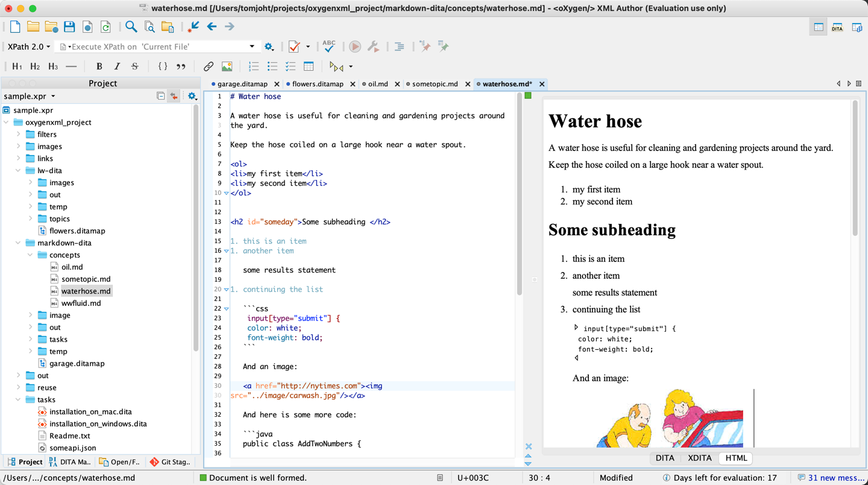This screenshot has height=485, width=868.
Task: Click the Save file icon
Action: point(69,27)
